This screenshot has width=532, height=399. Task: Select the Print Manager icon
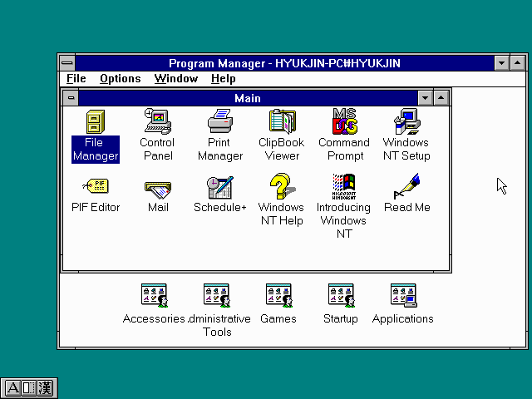point(220,121)
